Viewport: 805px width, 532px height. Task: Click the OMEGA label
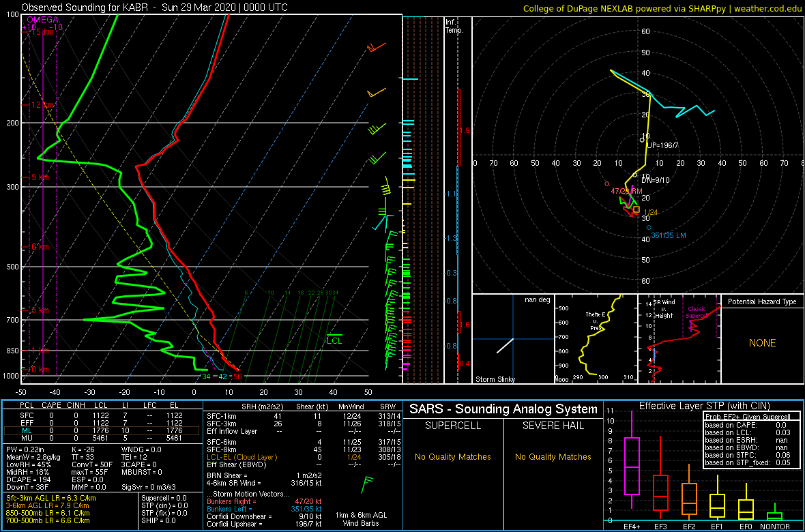42,20
